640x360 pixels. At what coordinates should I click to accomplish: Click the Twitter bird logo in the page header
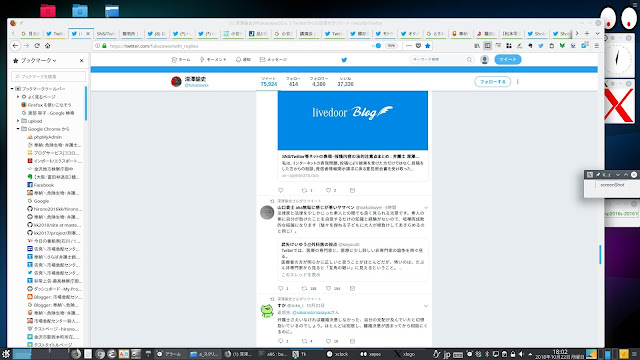344,60
